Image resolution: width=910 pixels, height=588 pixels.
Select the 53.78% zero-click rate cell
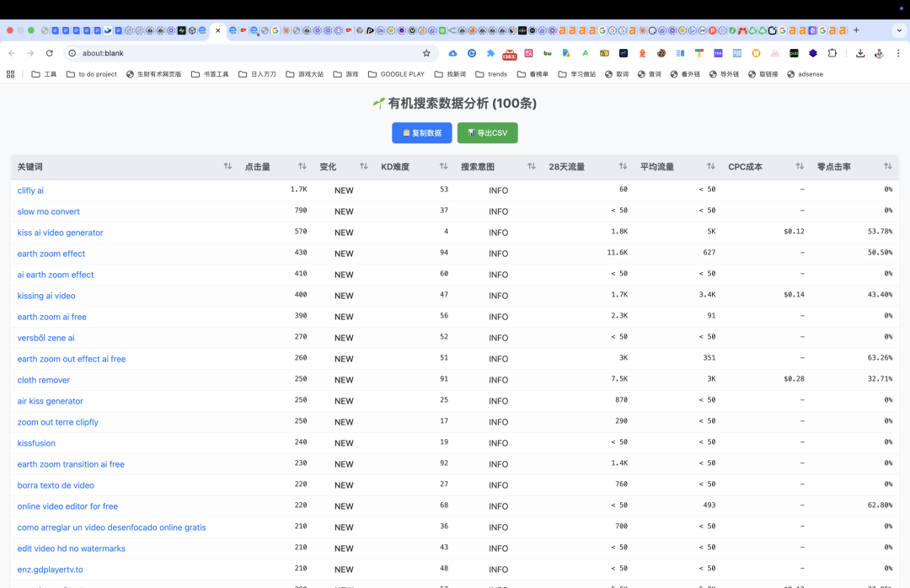pyautogui.click(x=880, y=232)
